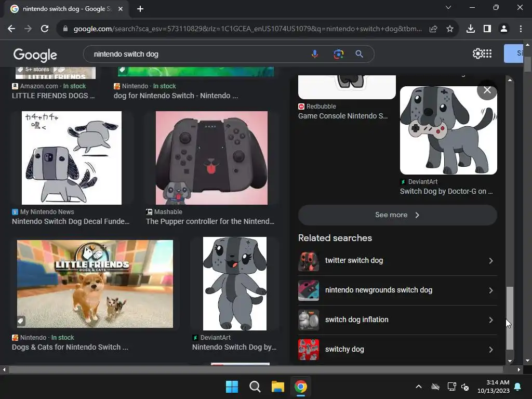The height and width of the screenshot is (399, 532).
Task: Click preview panel scroll up arrow
Action: point(510,80)
